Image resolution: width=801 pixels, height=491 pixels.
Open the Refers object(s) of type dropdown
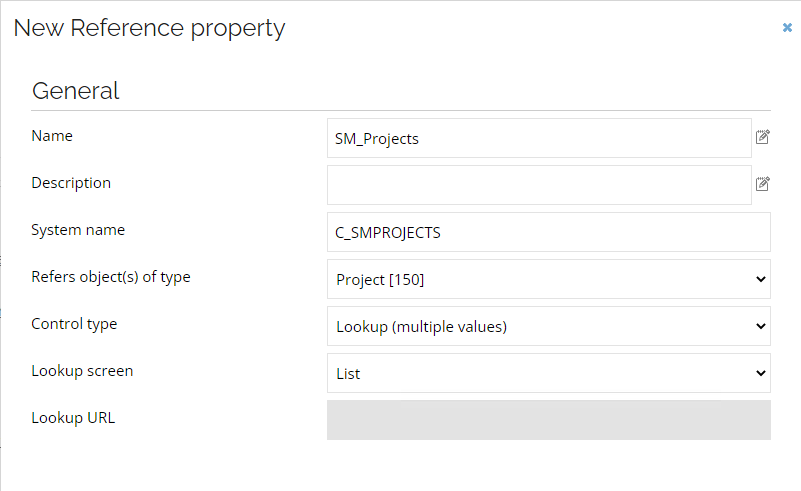click(549, 279)
